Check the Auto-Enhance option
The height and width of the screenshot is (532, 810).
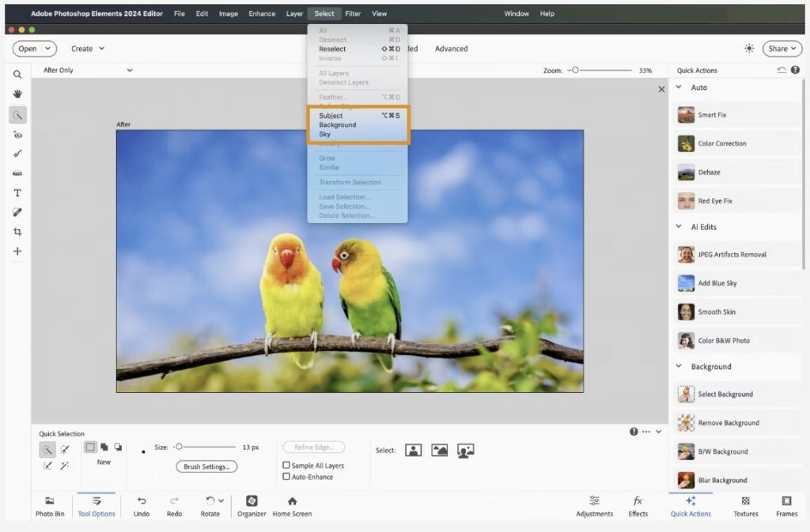pos(286,476)
